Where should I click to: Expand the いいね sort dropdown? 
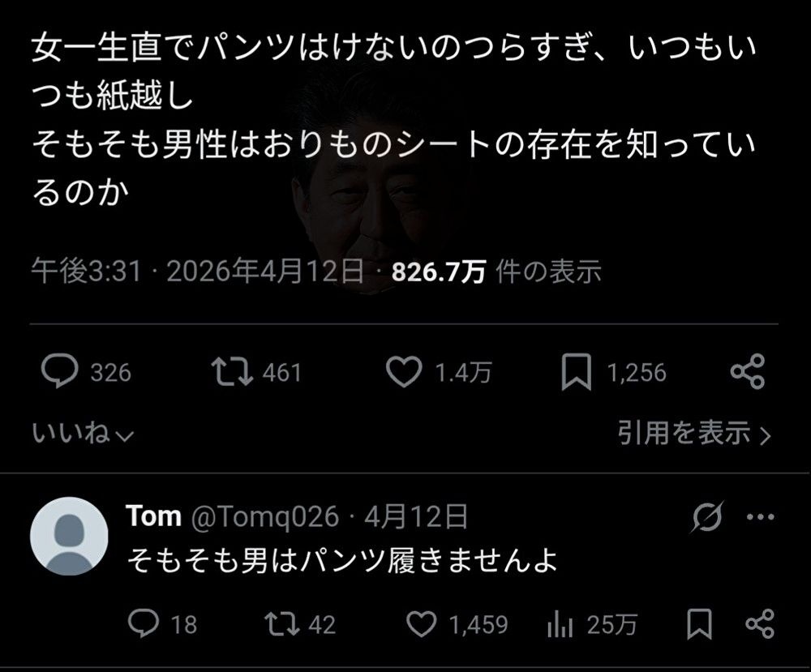[x=83, y=434]
